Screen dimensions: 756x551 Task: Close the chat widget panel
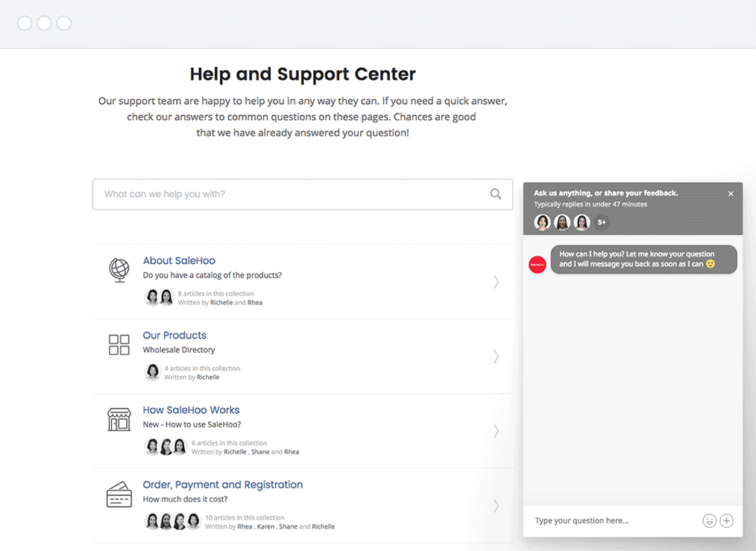click(x=731, y=194)
